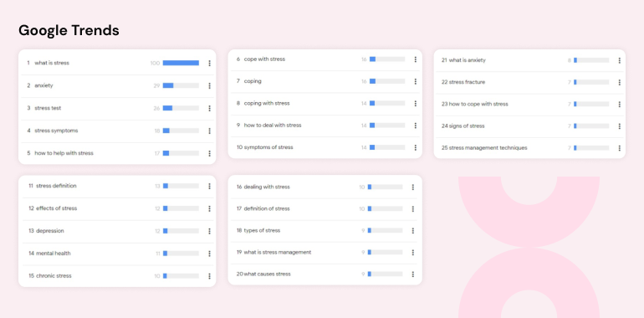Open the three-dot menu for 'effects of stress'
644x318 pixels.
point(209,208)
